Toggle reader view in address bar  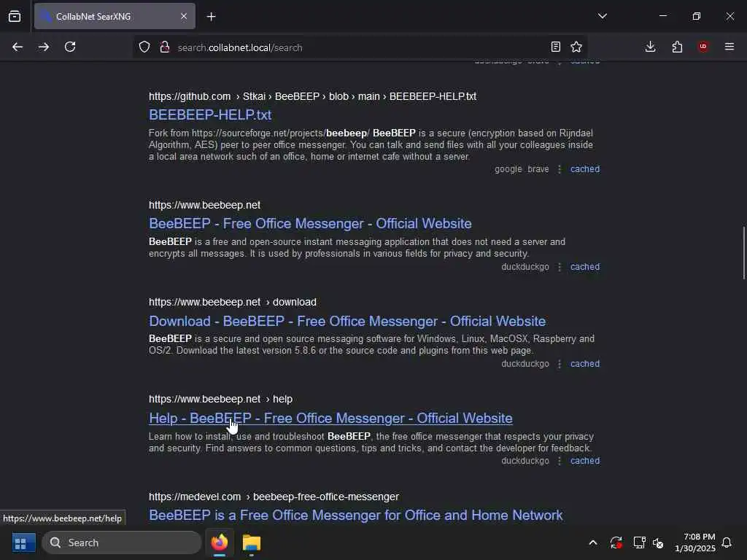pos(555,47)
